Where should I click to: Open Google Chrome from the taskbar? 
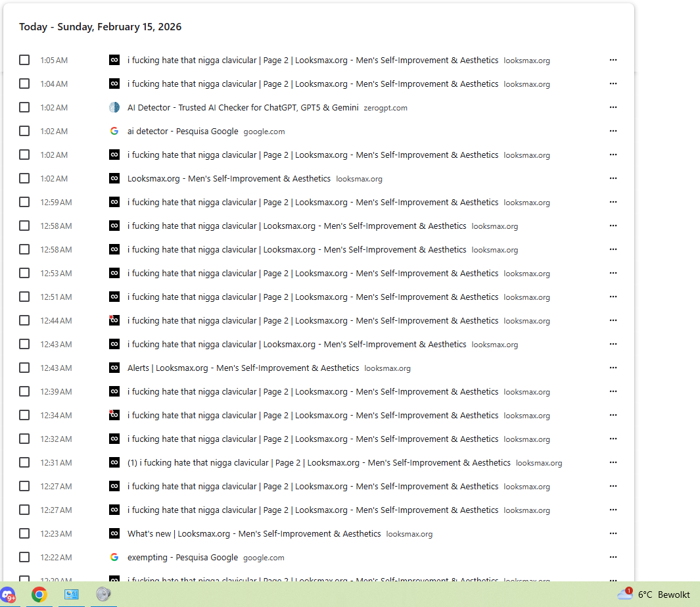[39, 595]
